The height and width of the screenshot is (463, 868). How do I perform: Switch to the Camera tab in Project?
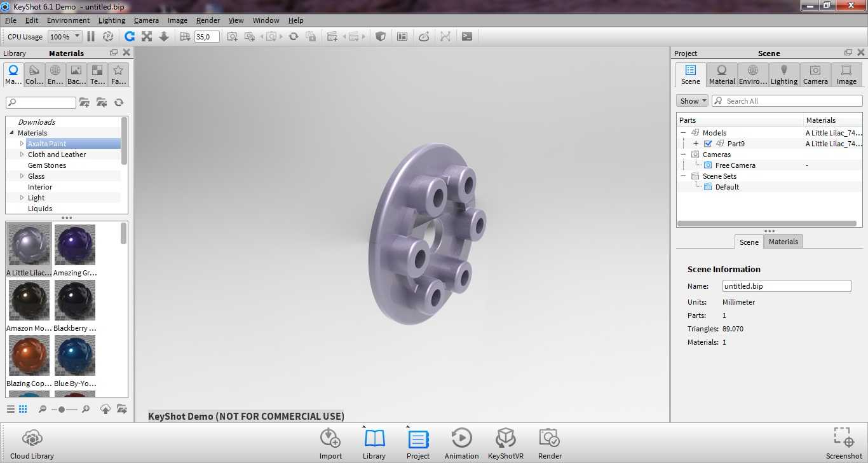pyautogui.click(x=815, y=74)
